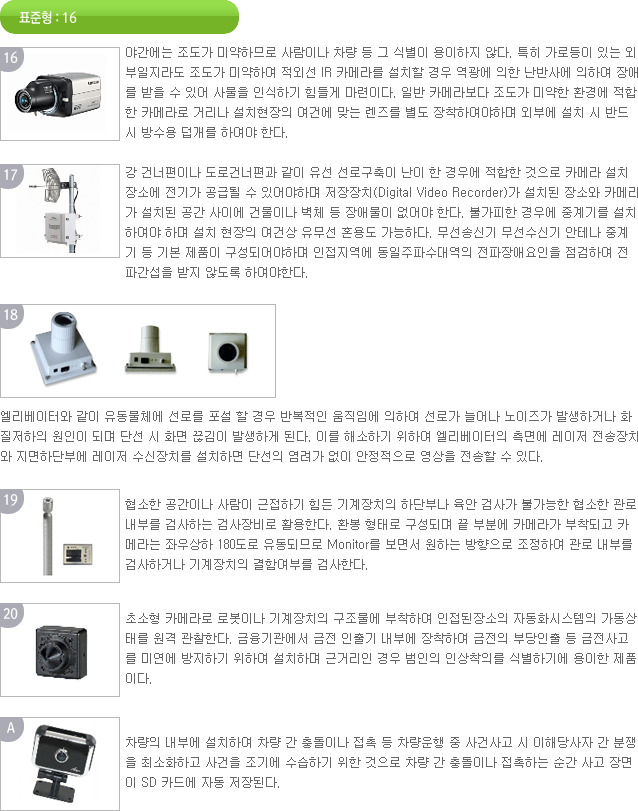Screen dimensions: 638x811
Task: Open the pipe inspection camera image numbered 19
Action: pos(60,535)
